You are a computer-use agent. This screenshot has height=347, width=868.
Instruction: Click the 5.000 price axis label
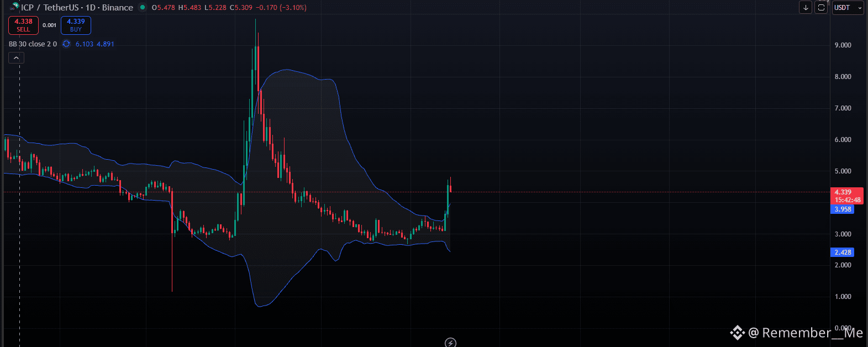[843, 171]
